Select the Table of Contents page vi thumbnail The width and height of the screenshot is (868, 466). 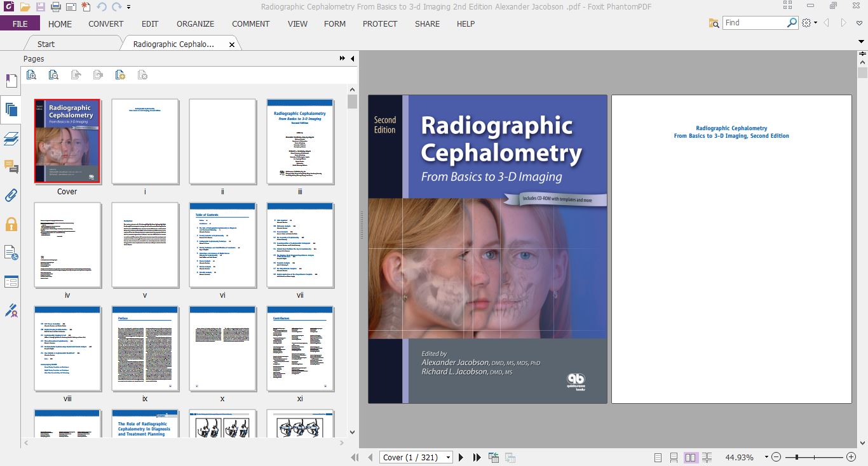[x=222, y=245]
